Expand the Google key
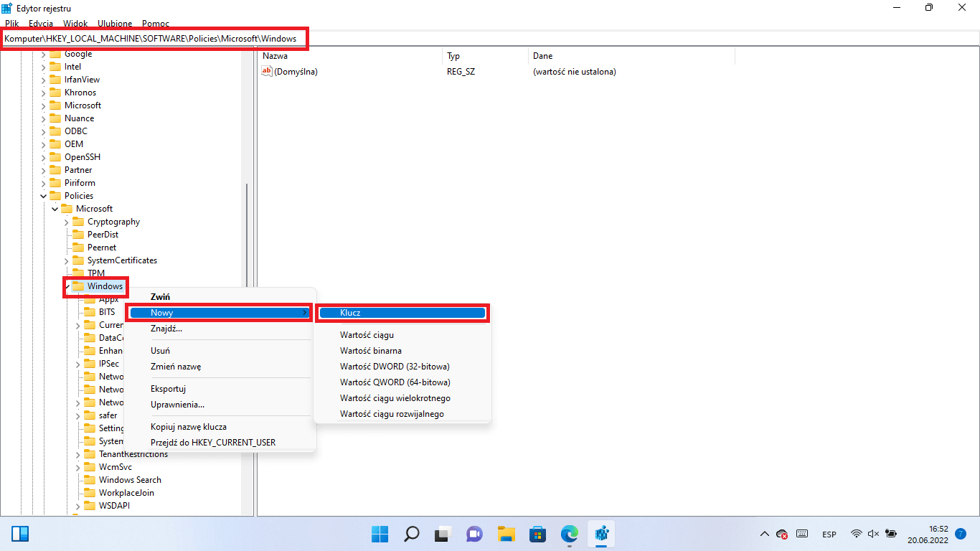The width and height of the screenshot is (980, 551). pyautogui.click(x=44, y=54)
